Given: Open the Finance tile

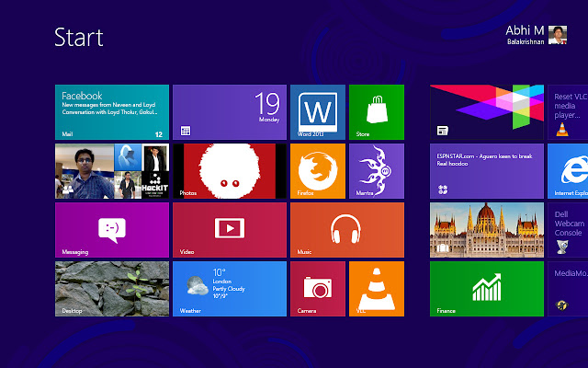Looking at the screenshot, I should coord(487,289).
